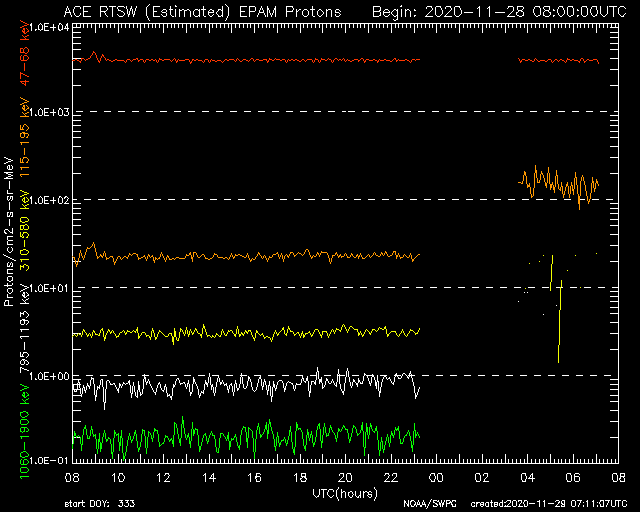Click the 12 hour tick label
The width and height of the screenshot is (640, 512).
(163, 477)
